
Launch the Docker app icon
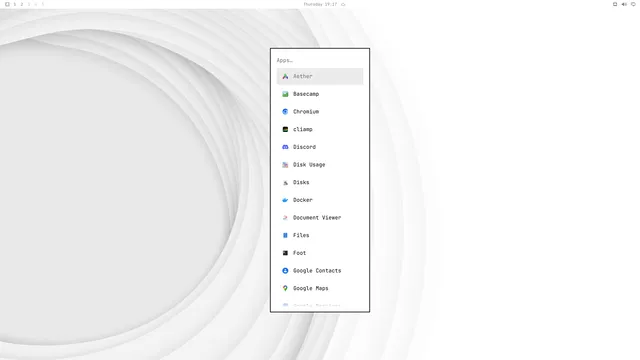tap(285, 200)
